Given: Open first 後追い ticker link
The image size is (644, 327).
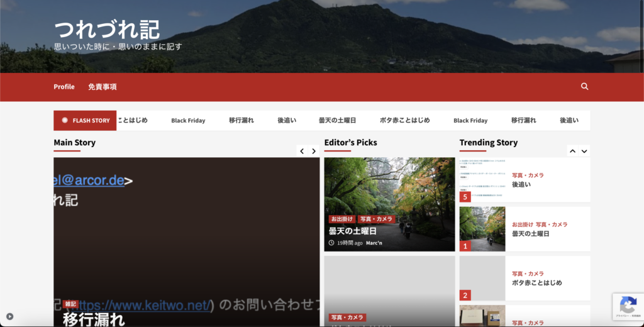Looking at the screenshot, I should pyautogui.click(x=287, y=120).
